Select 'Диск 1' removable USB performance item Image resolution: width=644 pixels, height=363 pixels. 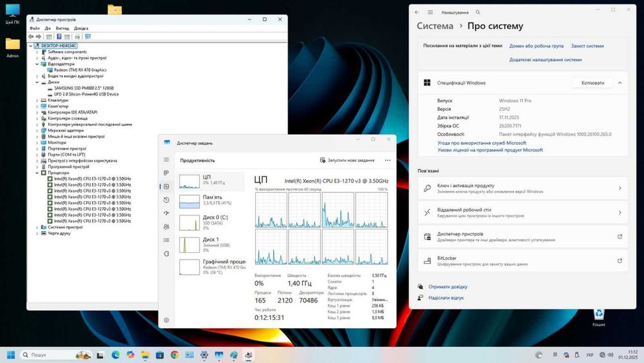click(x=211, y=244)
